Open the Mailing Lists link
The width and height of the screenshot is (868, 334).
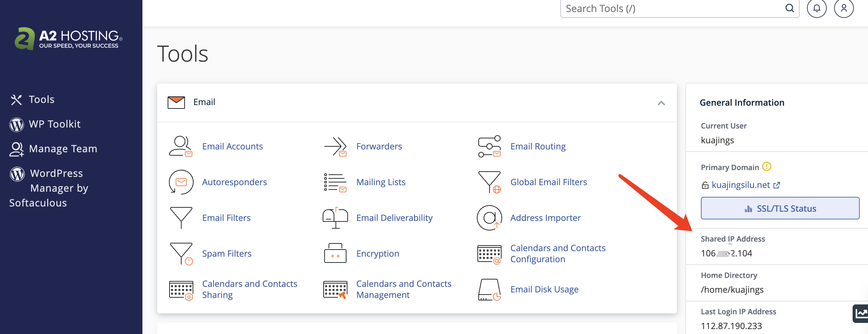point(381,182)
